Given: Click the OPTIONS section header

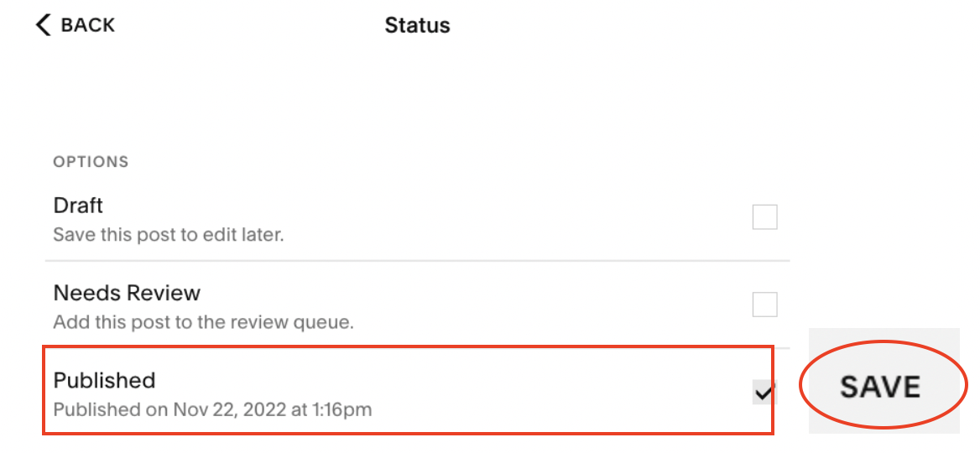Looking at the screenshot, I should point(91,162).
